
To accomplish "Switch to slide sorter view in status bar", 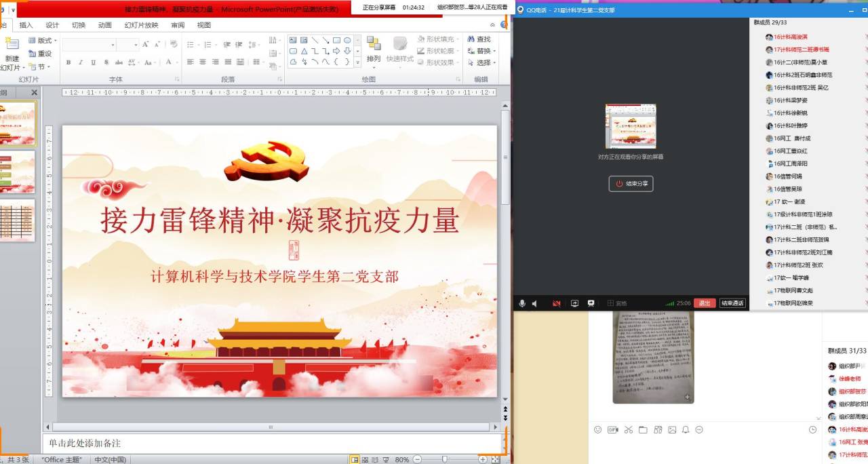I will coord(365,459).
